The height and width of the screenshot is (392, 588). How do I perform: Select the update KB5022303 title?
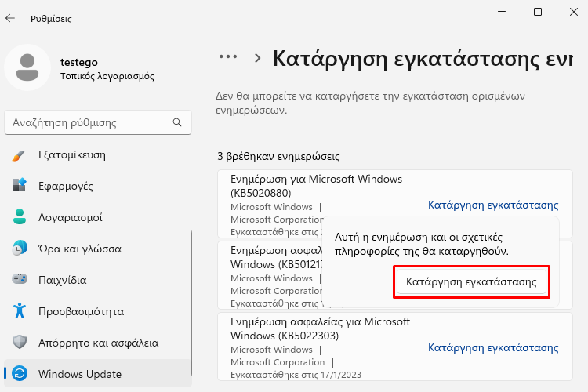click(x=320, y=328)
